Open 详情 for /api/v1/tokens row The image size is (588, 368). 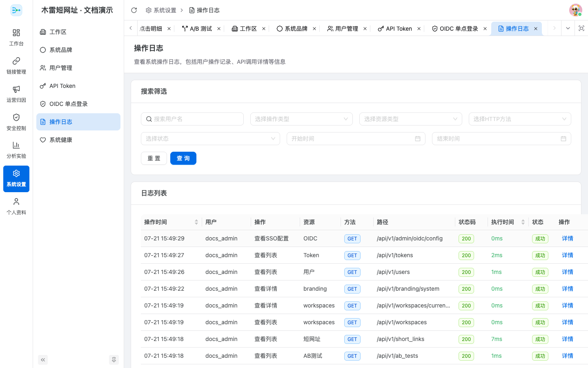tap(568, 255)
